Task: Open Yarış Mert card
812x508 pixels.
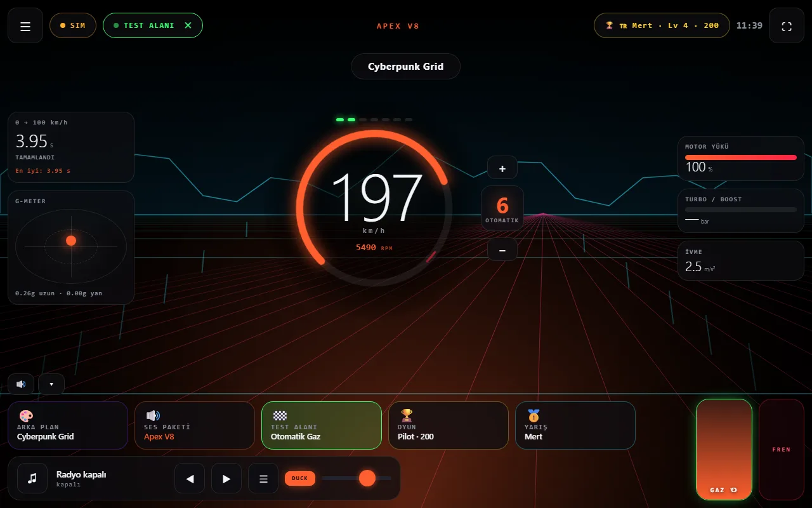Action: [x=575, y=425]
